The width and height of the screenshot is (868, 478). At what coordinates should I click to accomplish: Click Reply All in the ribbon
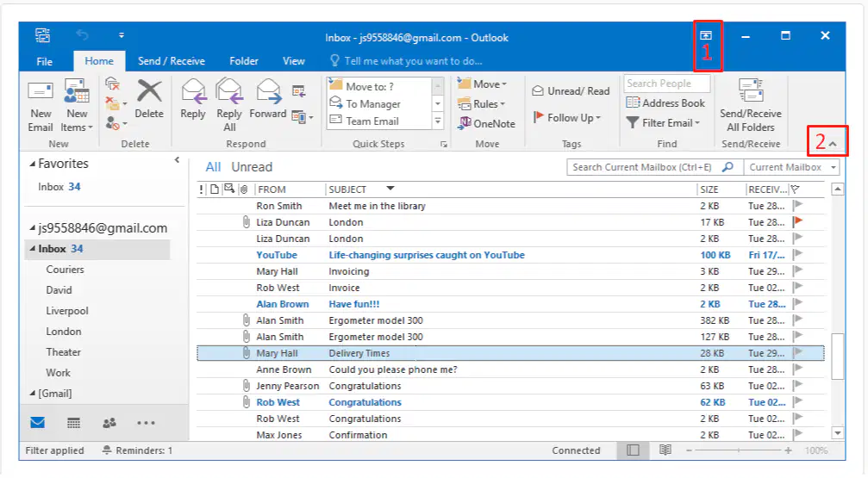point(229,106)
